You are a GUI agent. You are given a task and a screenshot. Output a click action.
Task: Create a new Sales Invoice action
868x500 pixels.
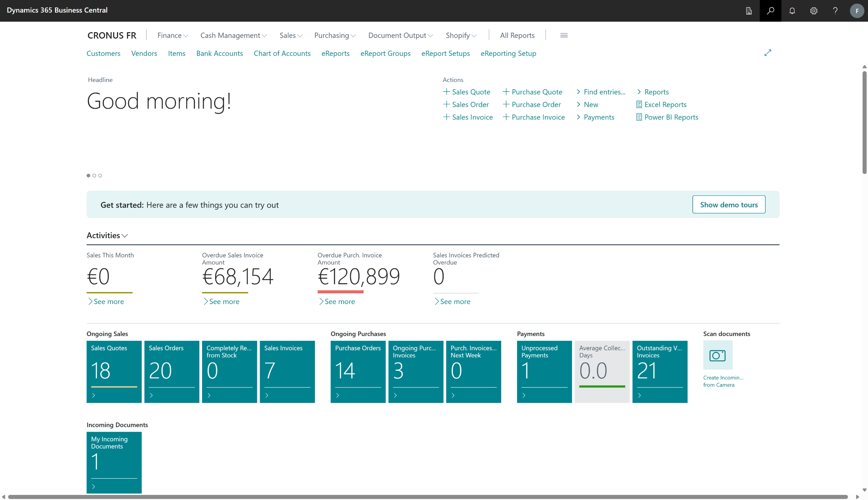coord(468,117)
